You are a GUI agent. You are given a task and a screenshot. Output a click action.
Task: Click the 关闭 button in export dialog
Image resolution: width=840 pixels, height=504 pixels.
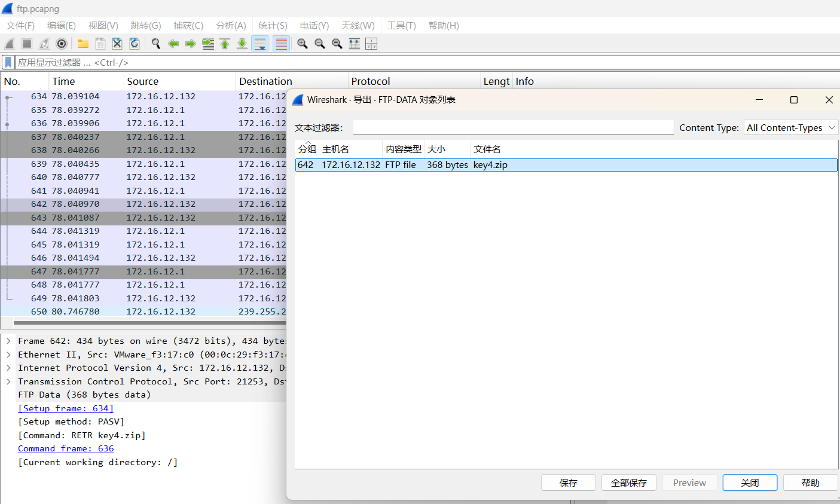point(750,482)
